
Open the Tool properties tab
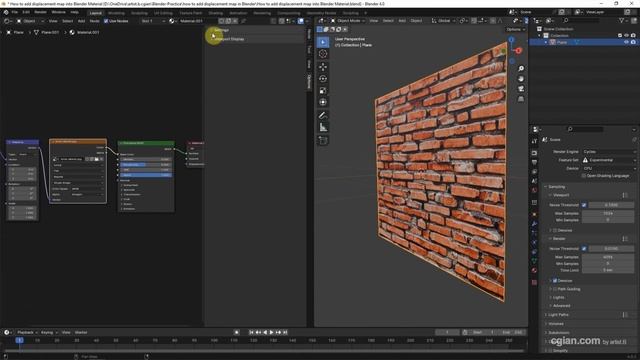pos(534,141)
